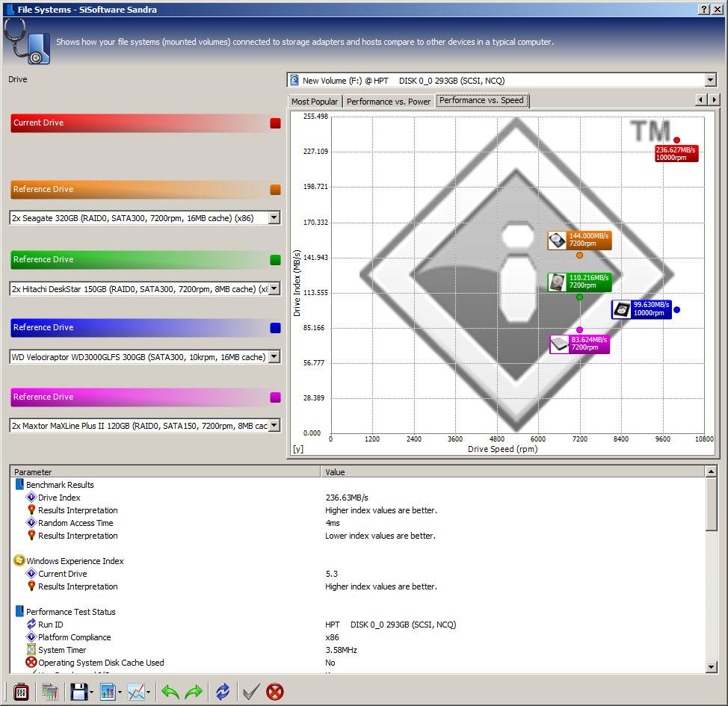Click the green forward arrow
The image size is (728, 706).
click(x=194, y=692)
